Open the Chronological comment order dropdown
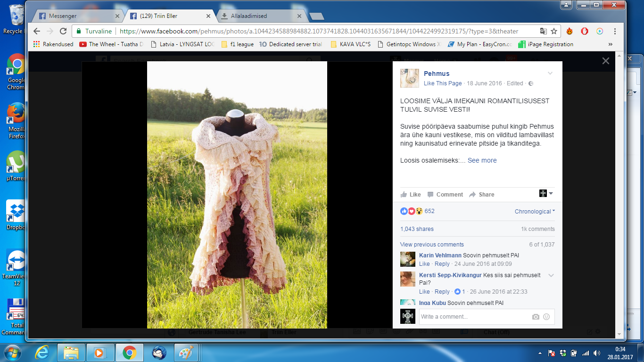Image resolution: width=644 pixels, height=362 pixels. 535,212
